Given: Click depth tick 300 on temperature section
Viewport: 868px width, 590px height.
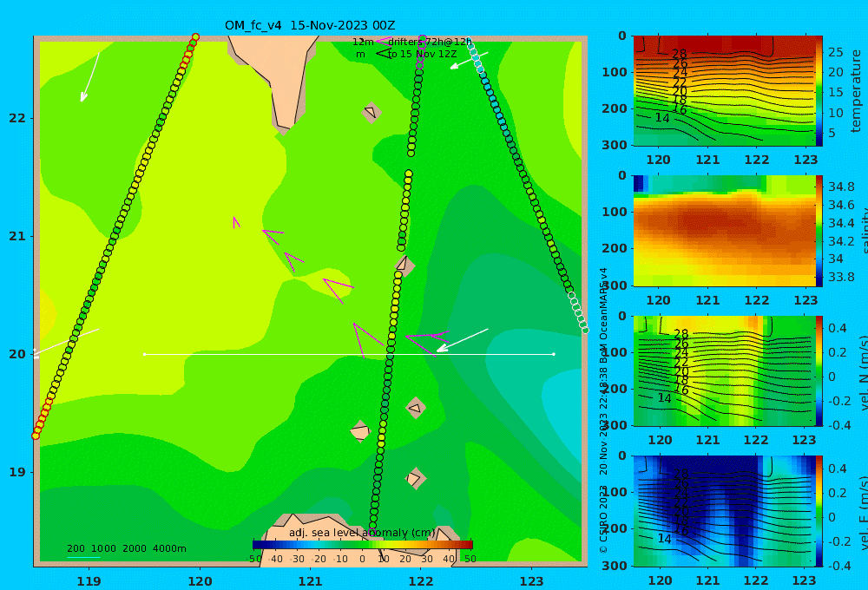Looking at the screenshot, I should (x=615, y=145).
